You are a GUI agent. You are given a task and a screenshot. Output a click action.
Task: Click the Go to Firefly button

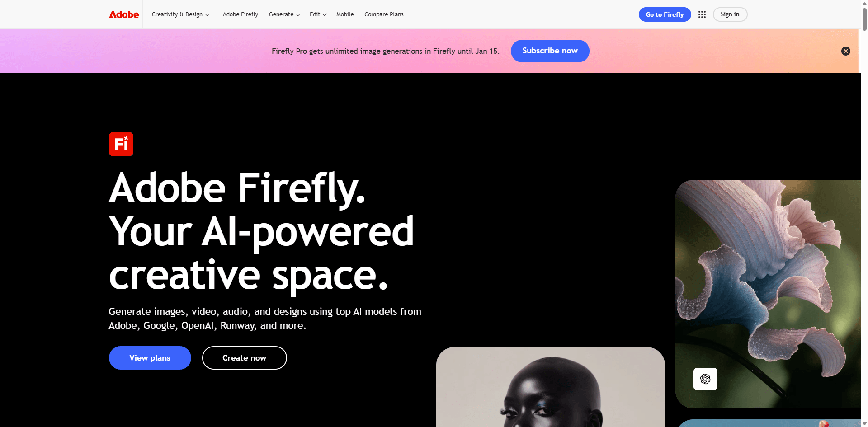(x=665, y=14)
